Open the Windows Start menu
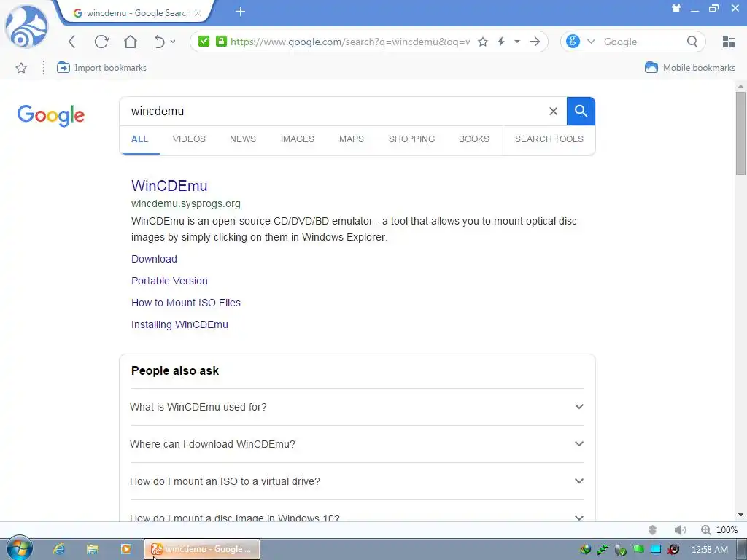The width and height of the screenshot is (747, 560). (19, 548)
